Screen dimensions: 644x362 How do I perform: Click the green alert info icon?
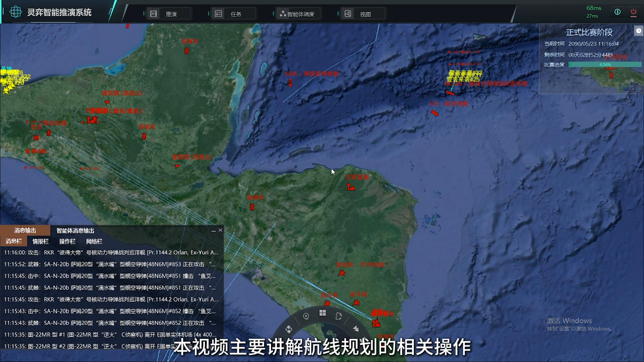point(617,12)
